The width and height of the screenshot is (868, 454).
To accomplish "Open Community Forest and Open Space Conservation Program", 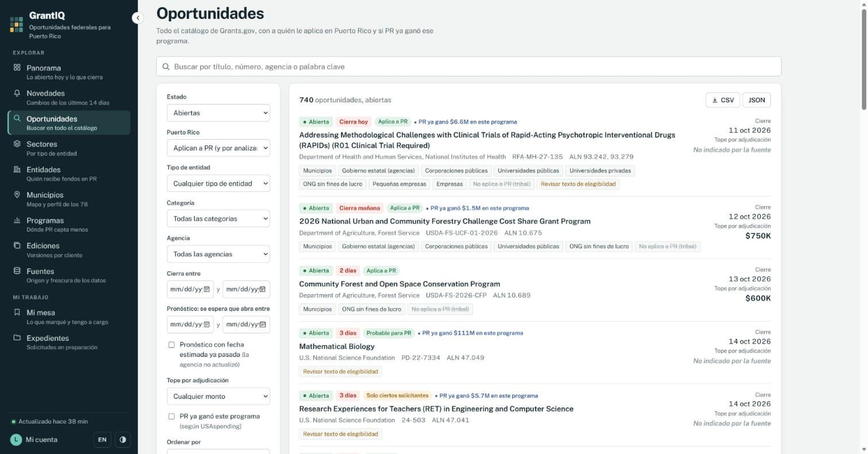I will [400, 284].
